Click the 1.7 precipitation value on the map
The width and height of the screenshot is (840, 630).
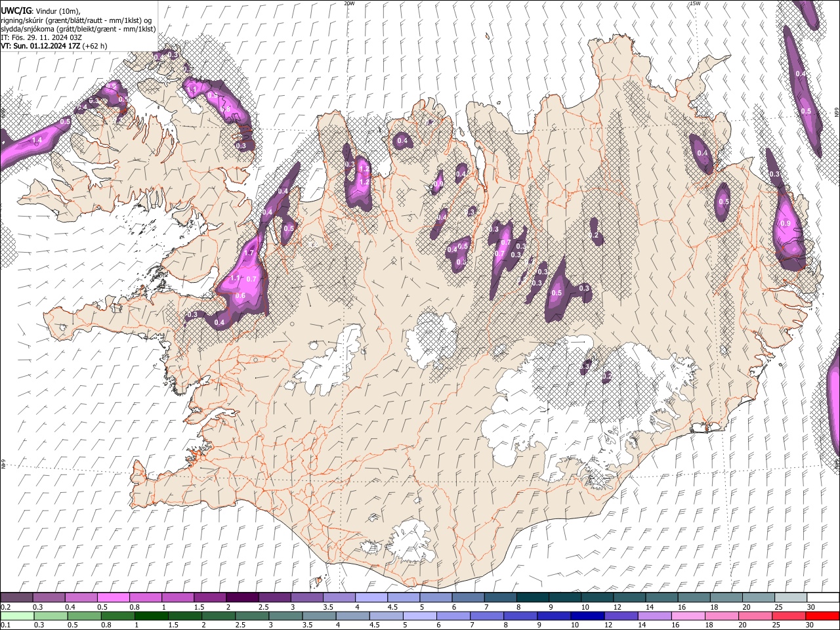point(249,253)
